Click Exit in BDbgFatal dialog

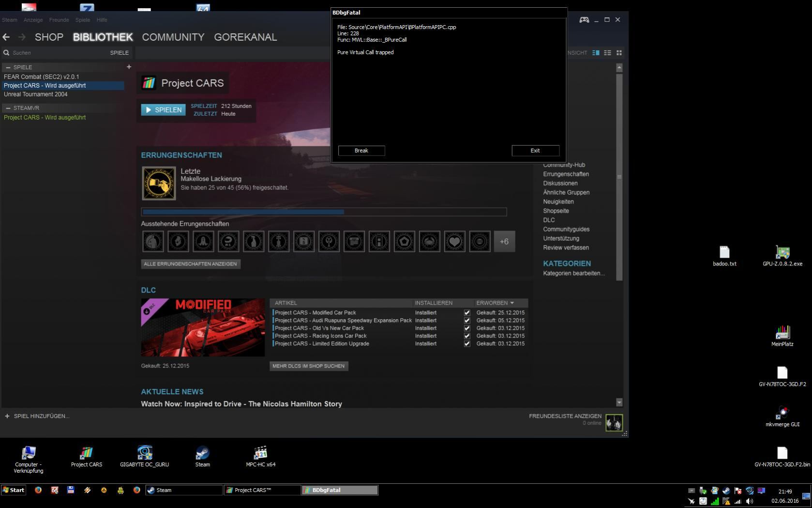535,151
